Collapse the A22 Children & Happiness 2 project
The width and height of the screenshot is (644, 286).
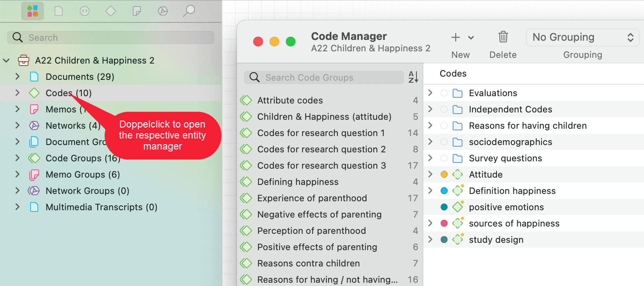(x=6, y=60)
